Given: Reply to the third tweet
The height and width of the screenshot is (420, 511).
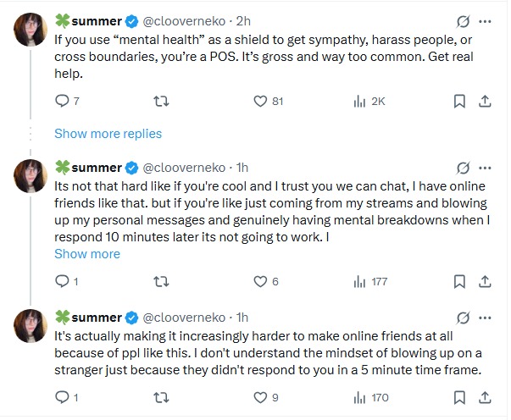Looking at the screenshot, I should point(62,396).
